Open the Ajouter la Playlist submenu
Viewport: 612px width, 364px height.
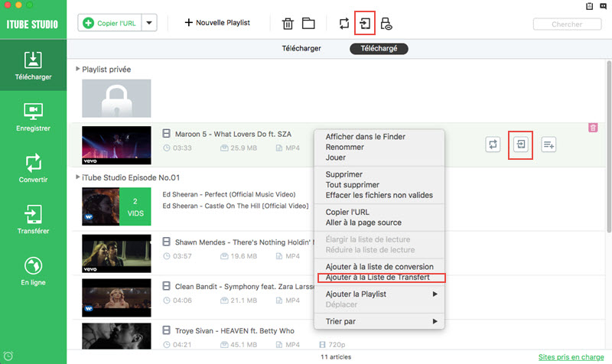point(379,294)
